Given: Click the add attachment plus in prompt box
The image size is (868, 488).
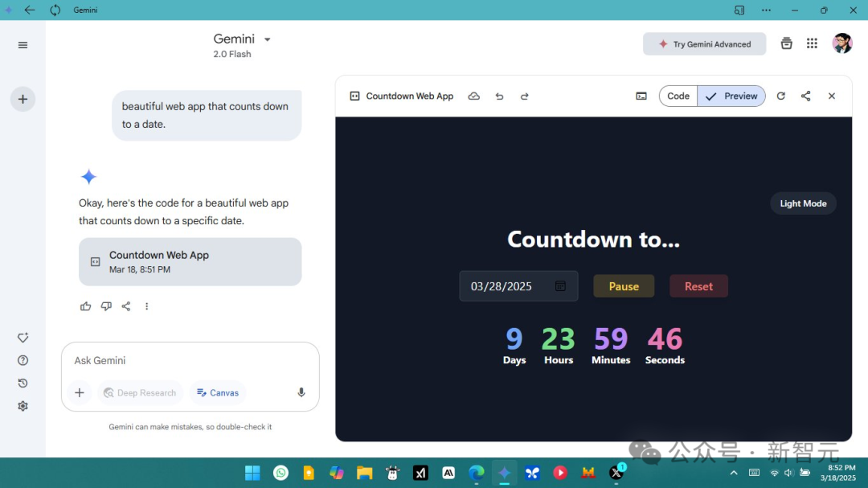Looking at the screenshot, I should 79,392.
